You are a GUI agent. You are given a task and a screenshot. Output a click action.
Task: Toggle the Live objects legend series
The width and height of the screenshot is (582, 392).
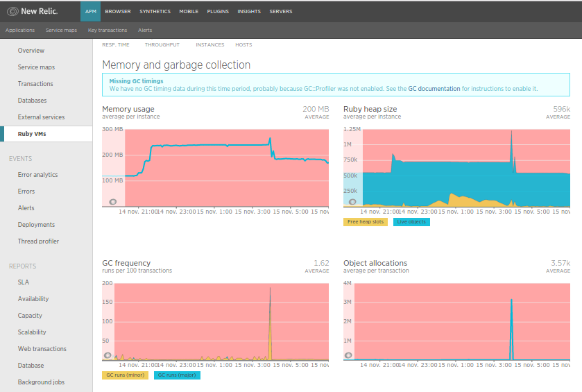(411, 222)
